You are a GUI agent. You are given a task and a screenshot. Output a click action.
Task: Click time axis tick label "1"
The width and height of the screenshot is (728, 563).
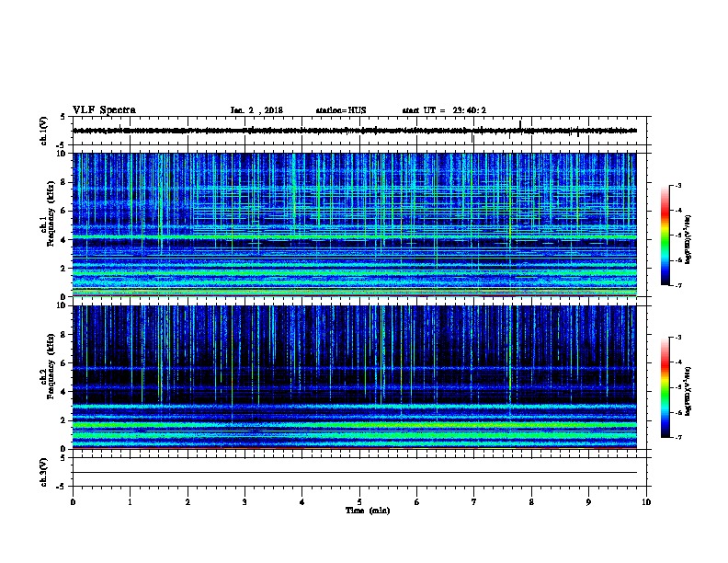(x=130, y=502)
